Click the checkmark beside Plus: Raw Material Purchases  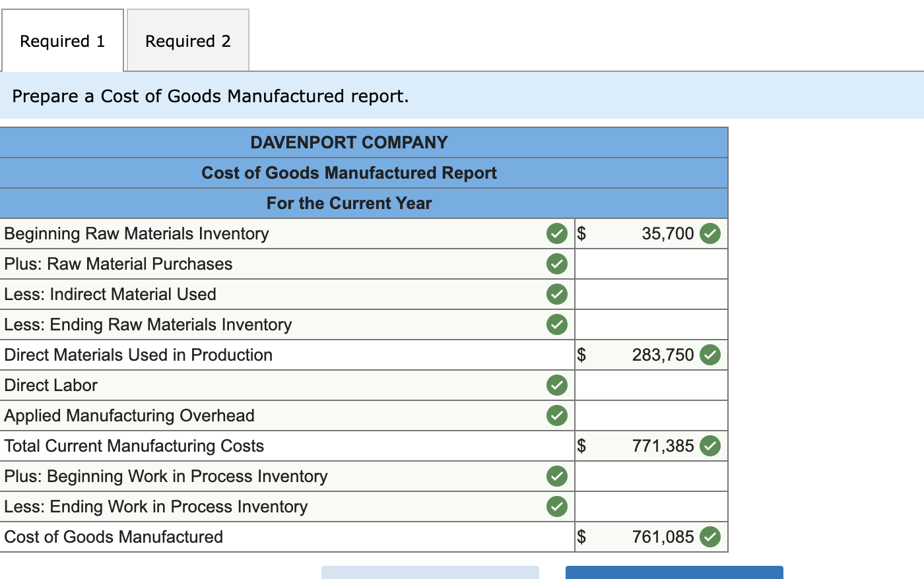click(x=557, y=264)
